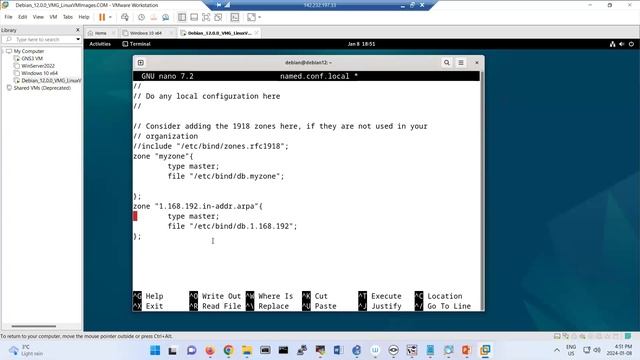This screenshot has height=360, width=640.
Task: Toggle the thumbnail bar view icon
Action: click(194, 17)
